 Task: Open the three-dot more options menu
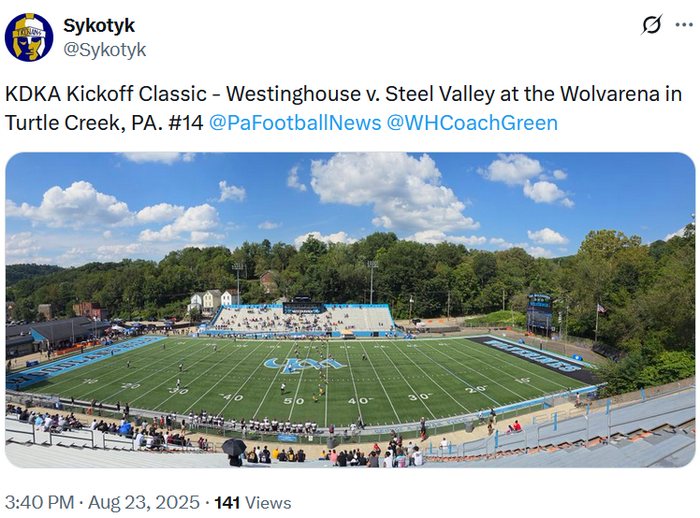tap(683, 25)
